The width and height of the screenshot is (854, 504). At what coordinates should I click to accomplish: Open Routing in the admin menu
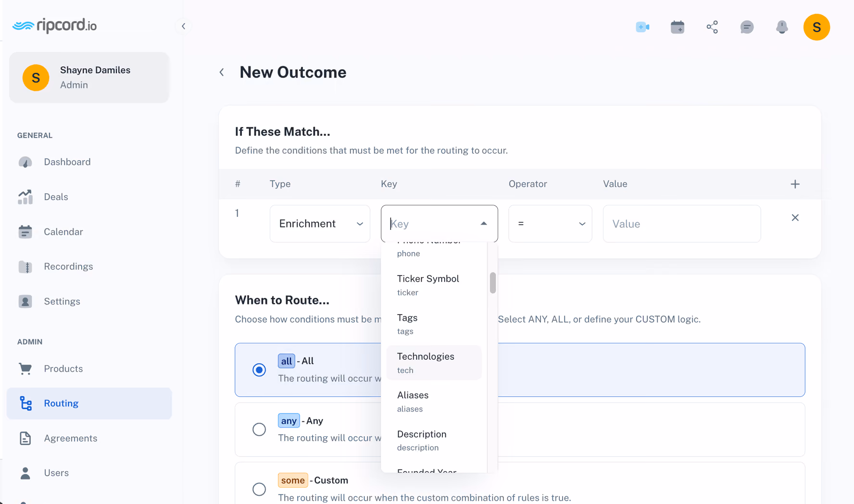coord(89,403)
